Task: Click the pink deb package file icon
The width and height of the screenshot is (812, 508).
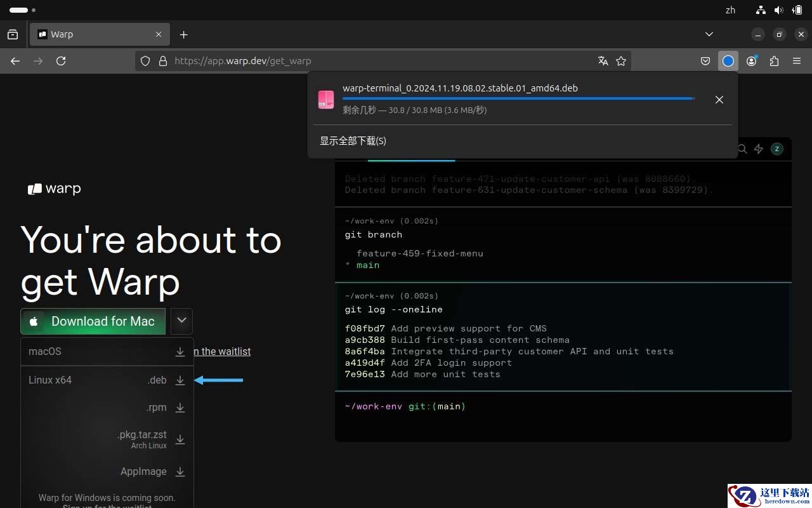Action: [326, 100]
